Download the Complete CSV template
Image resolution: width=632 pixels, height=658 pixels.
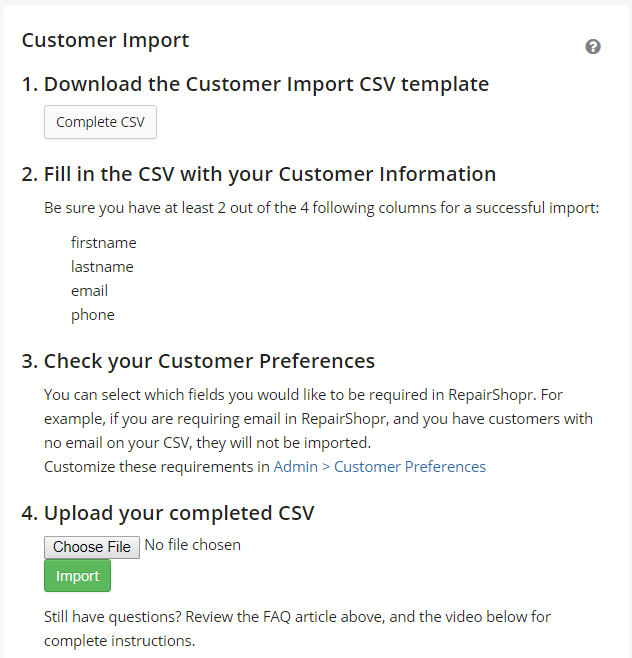(100, 122)
